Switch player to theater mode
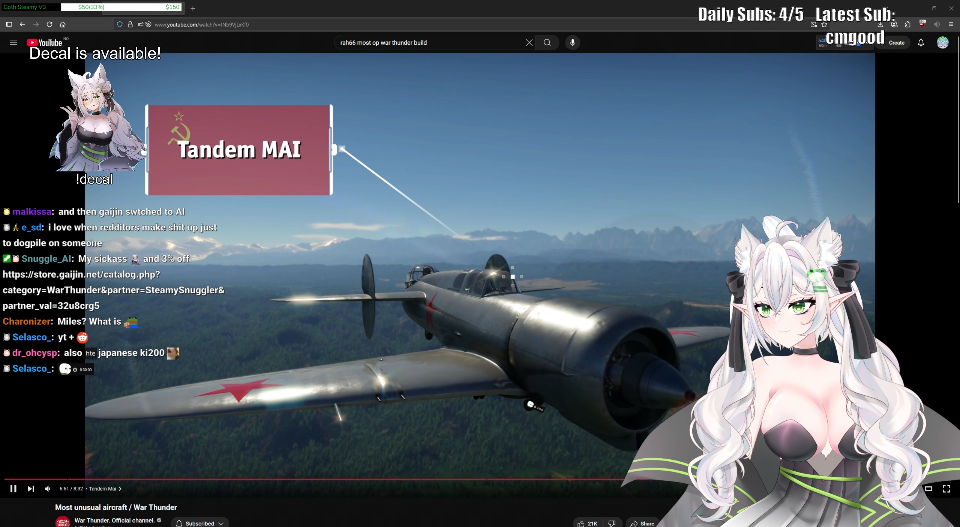Viewport: 960px width, 527px height. click(928, 488)
